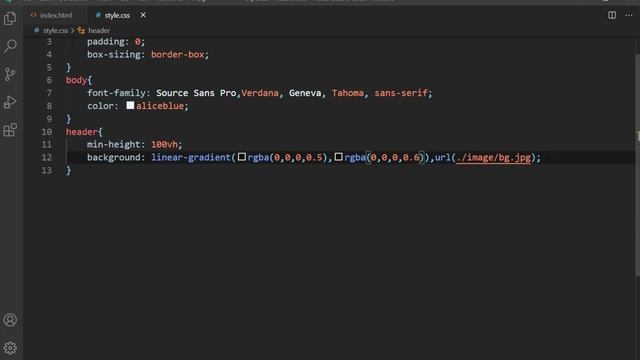Click line number 12 in the gutter
The image size is (640, 360).
pyautogui.click(x=47, y=158)
